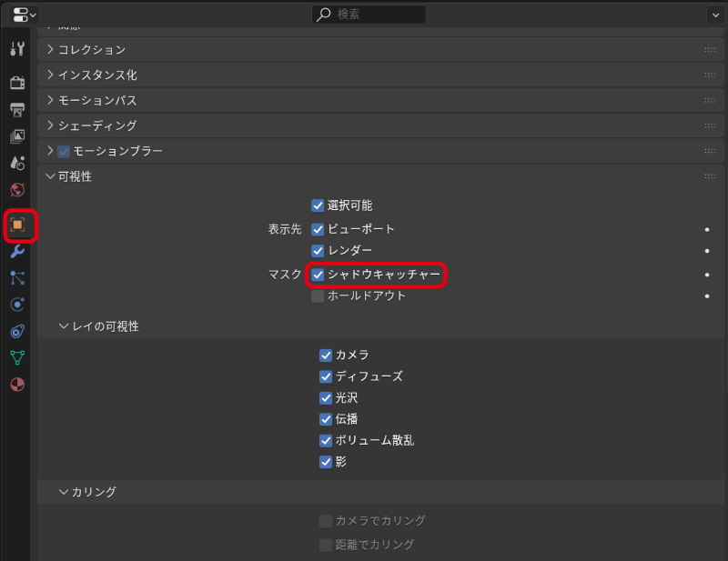Toggle the 影 ray visibility checkbox
Viewport: 728px width, 561px height.
(325, 462)
